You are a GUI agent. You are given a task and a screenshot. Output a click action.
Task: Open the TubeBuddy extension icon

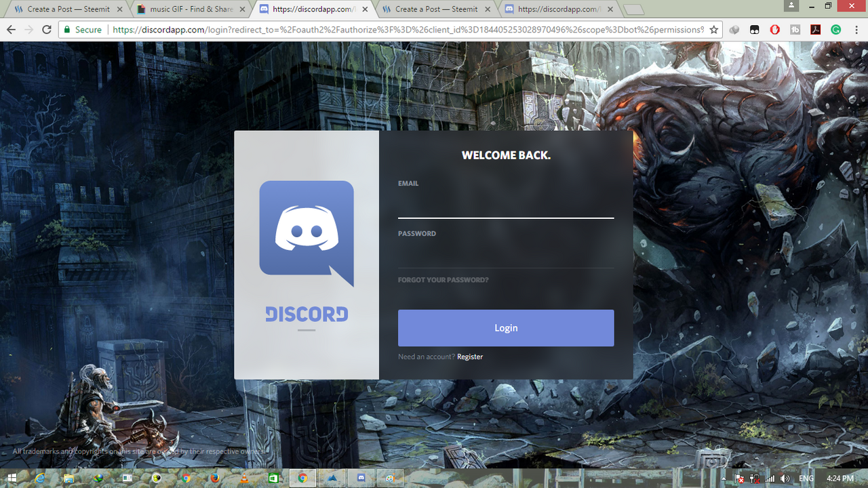point(795,30)
